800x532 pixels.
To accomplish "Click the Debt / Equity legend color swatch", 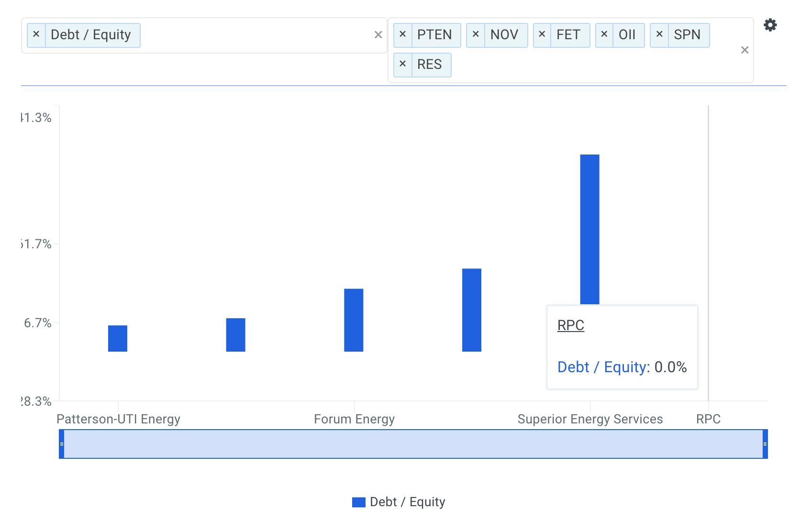I will coord(359,502).
